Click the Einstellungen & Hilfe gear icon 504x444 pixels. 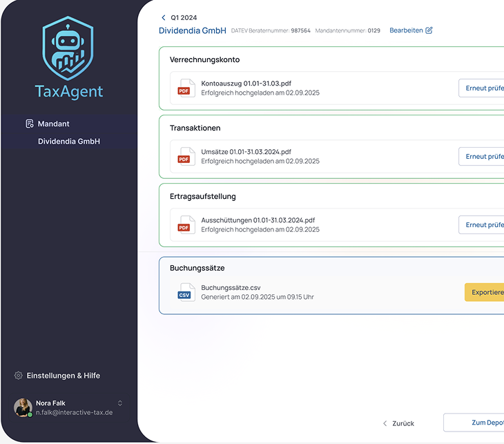(19, 376)
